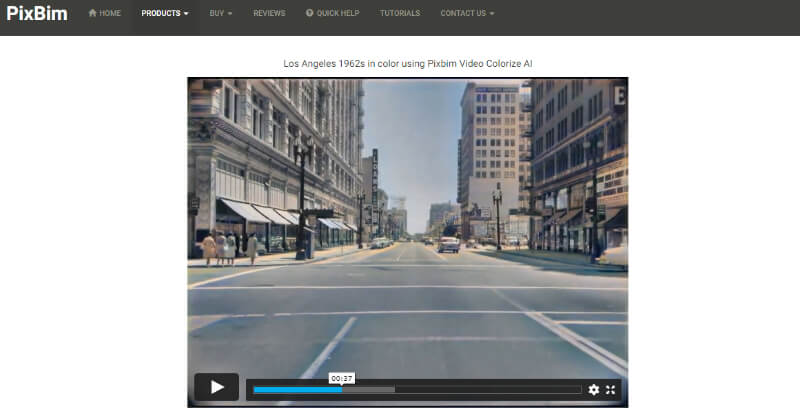The image size is (800, 418).
Task: Click the PixBim logo
Action: click(x=37, y=13)
